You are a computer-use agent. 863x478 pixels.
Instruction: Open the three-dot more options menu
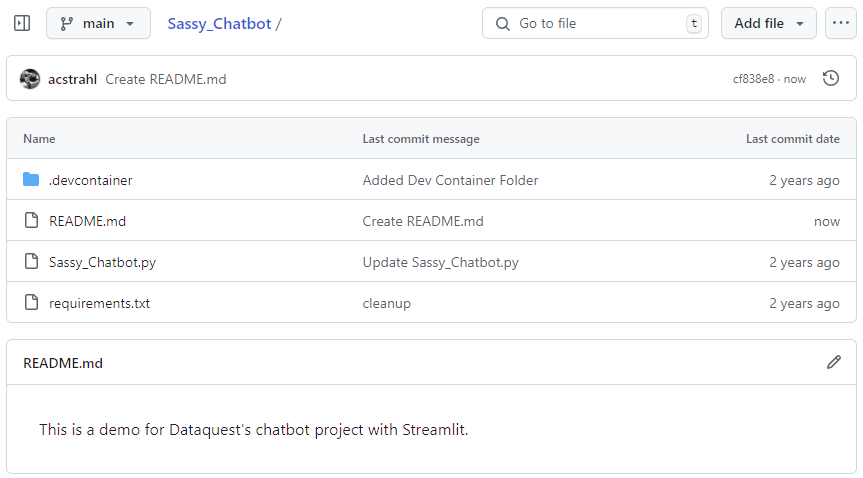click(x=840, y=23)
